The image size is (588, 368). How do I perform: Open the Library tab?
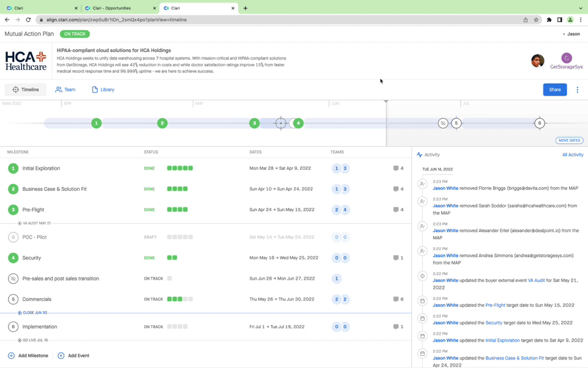pos(103,90)
